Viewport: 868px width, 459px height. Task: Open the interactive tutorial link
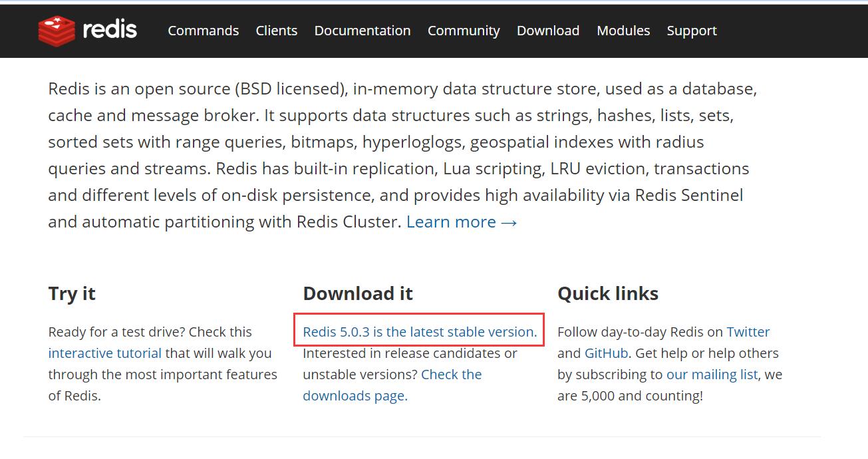pos(104,353)
